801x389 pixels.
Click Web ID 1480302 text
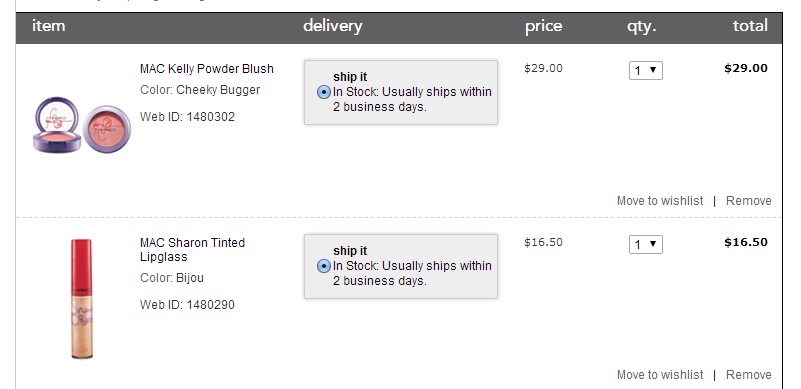point(187,117)
